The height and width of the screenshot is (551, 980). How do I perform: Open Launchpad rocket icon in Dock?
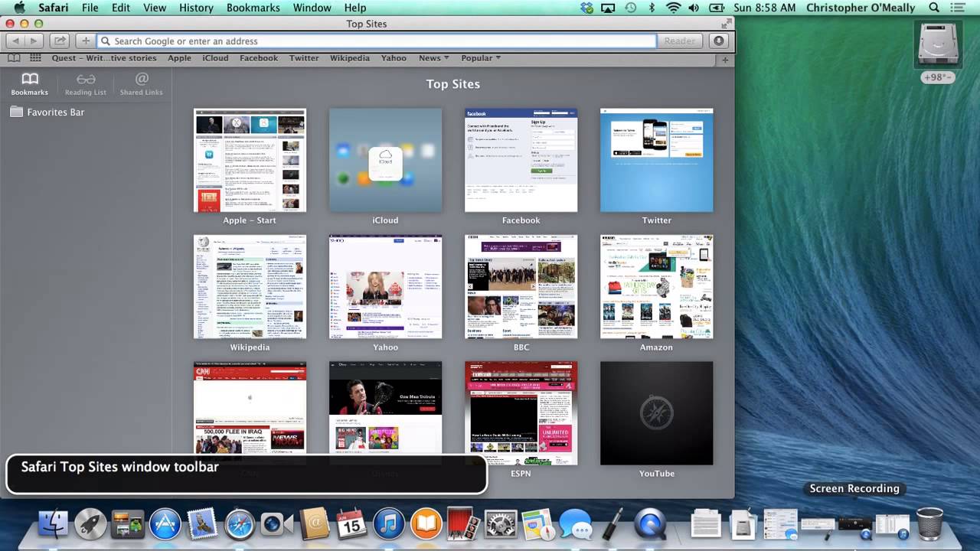coord(90,524)
